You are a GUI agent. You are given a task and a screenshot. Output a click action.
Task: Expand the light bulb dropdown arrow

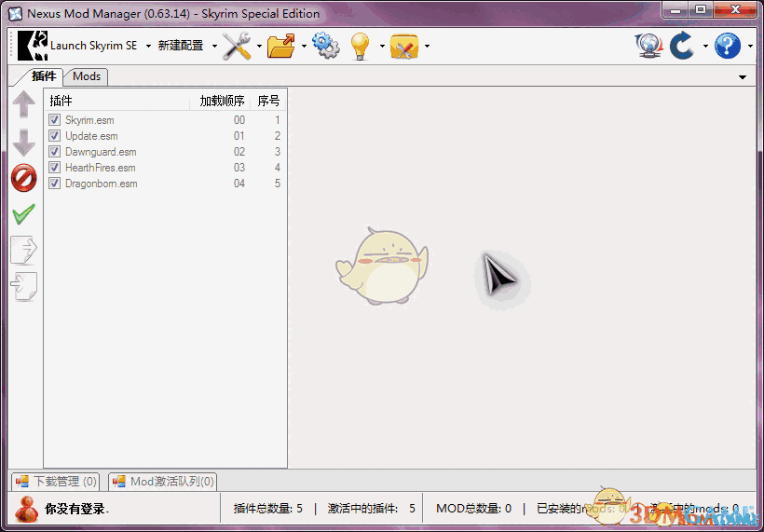[x=382, y=47]
